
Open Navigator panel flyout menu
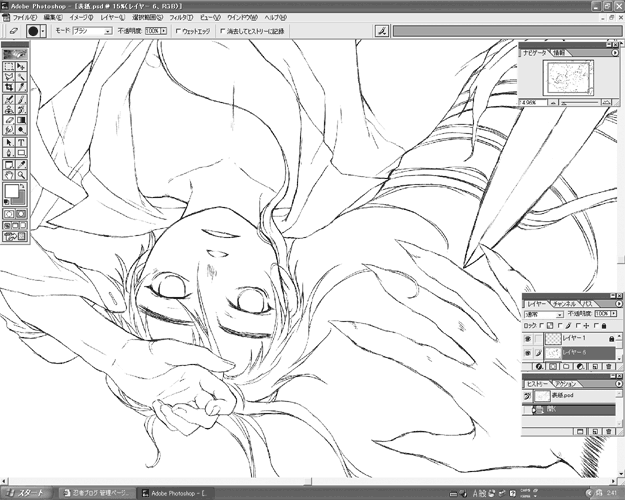coord(615,52)
